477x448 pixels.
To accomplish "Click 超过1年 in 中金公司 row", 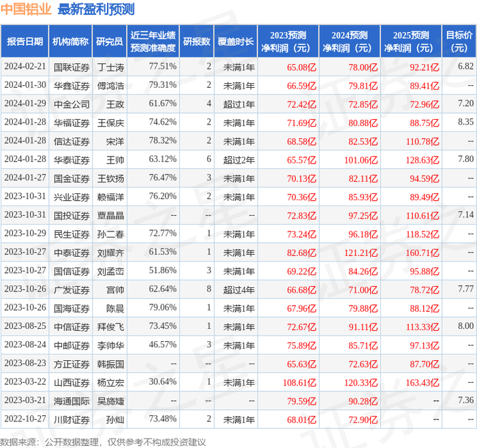I will (238, 105).
